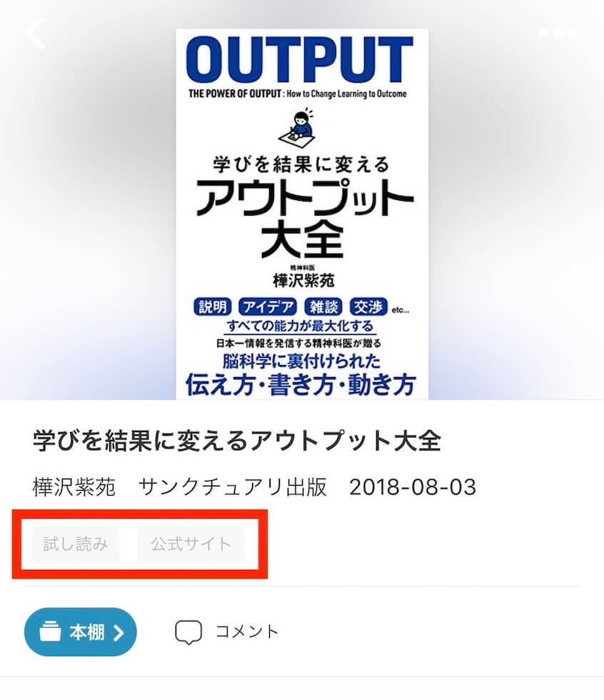Viewport: 604px width, 700px height.
Task: Click publisher サンクチュアリ出版
Action: click(233, 487)
